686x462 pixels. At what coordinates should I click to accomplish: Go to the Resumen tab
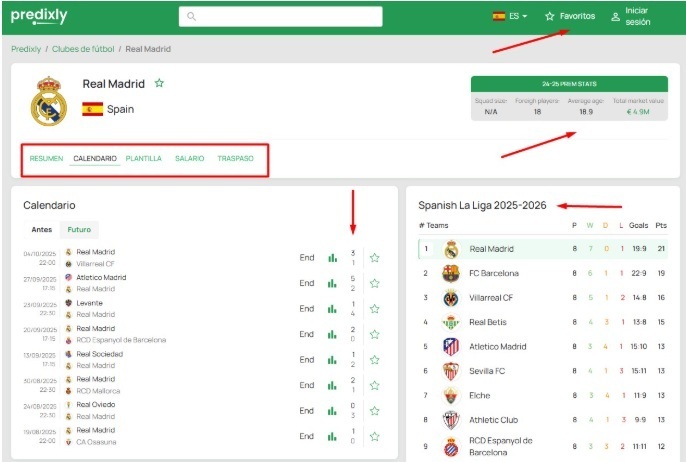tap(46, 158)
